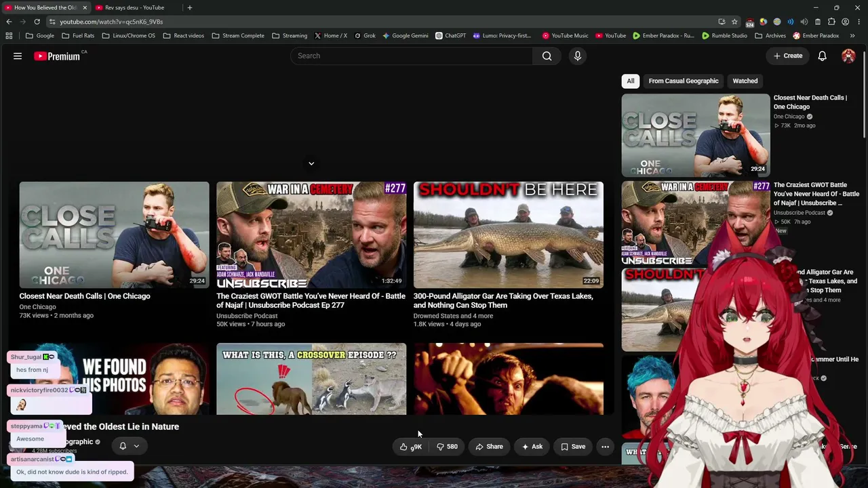Filter by From Casual Geographic chip
Viewport: 868px width, 488px height.
click(684, 81)
